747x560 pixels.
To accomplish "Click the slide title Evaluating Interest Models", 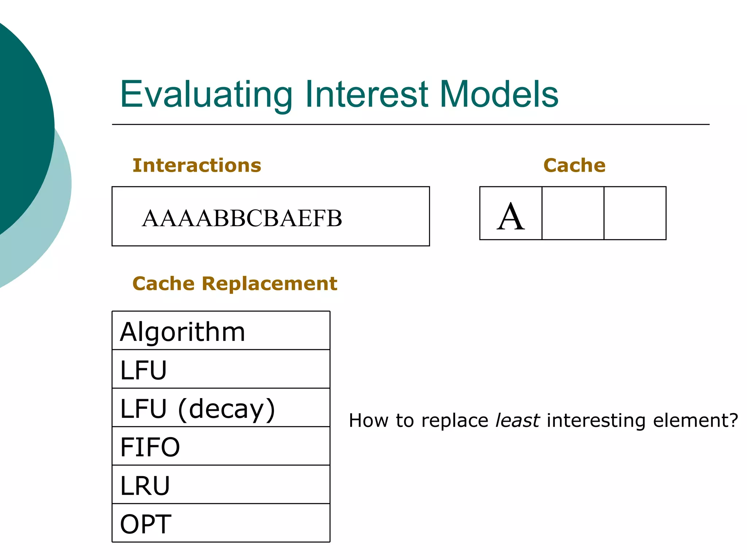I will click(x=338, y=94).
